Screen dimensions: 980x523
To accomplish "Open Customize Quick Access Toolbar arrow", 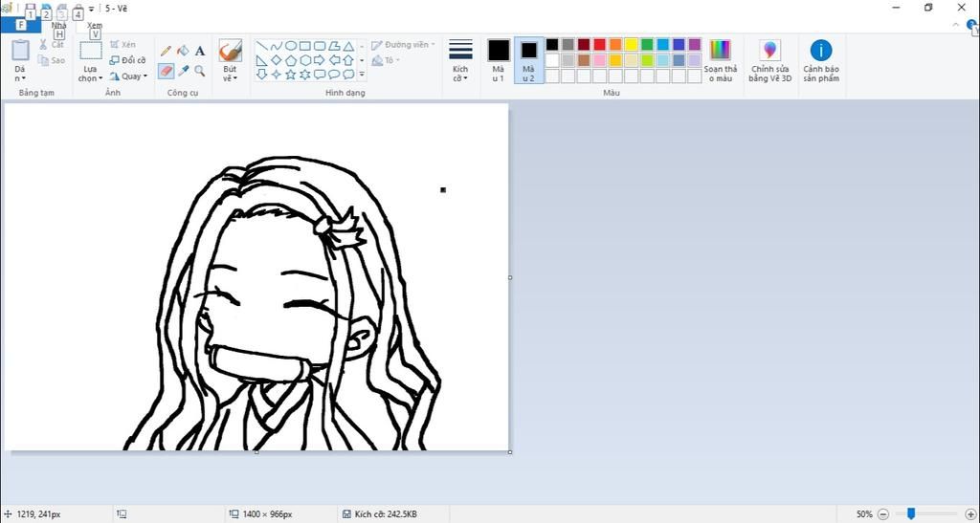I will pyautogui.click(x=91, y=9).
